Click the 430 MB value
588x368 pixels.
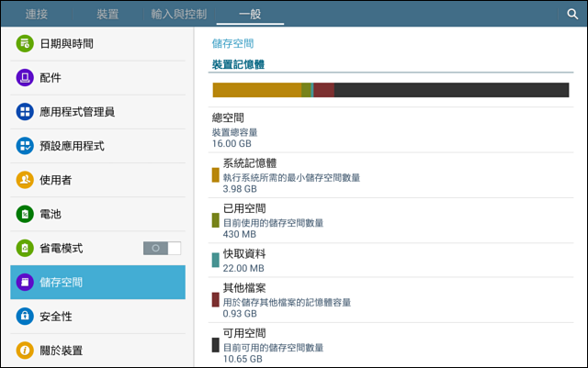click(239, 234)
